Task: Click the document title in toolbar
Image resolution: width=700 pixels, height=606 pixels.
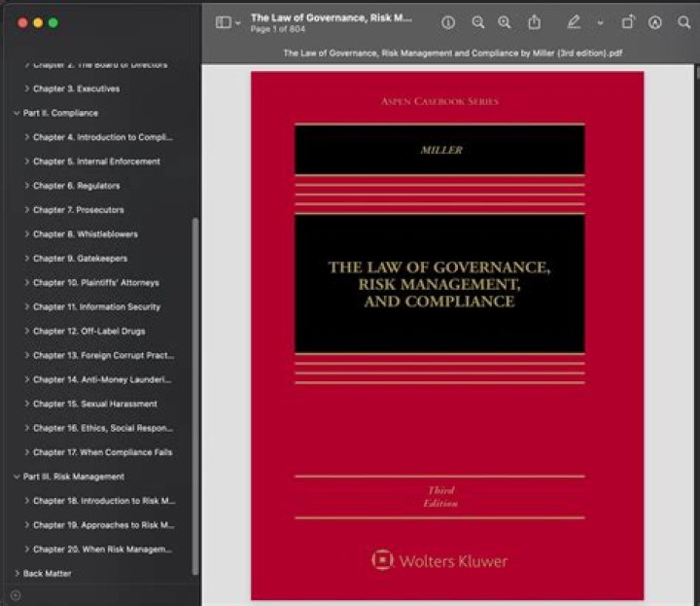Action: tap(332, 18)
